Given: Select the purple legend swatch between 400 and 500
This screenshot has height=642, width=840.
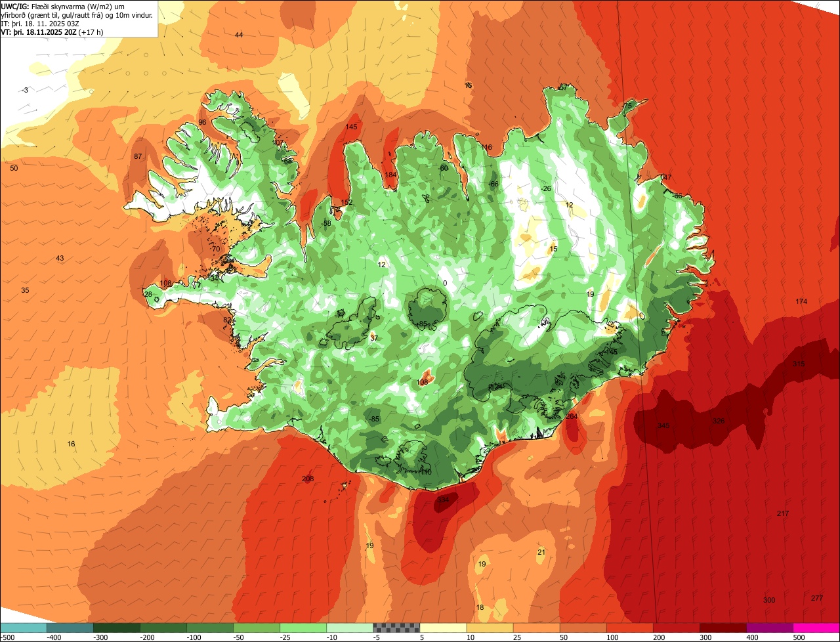Looking at the screenshot, I should 770,628.
